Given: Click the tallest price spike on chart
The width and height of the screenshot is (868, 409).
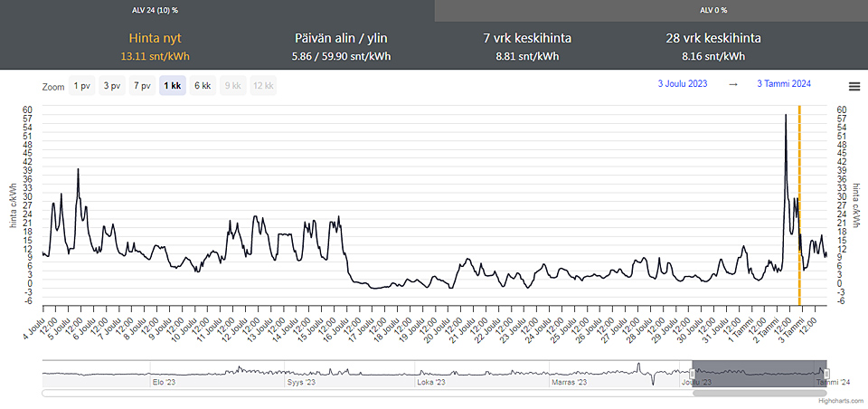Looking at the screenshot, I should (x=786, y=116).
